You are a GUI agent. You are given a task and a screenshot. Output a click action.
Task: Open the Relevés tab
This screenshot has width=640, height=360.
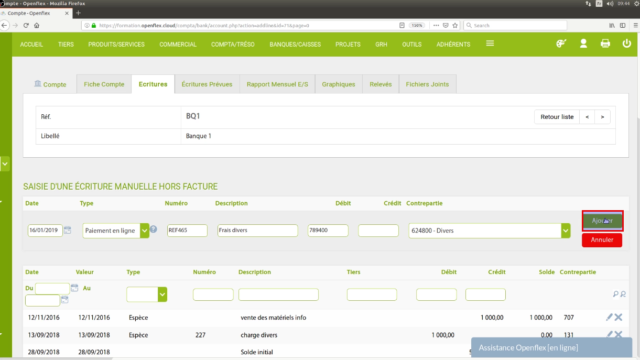(380, 84)
